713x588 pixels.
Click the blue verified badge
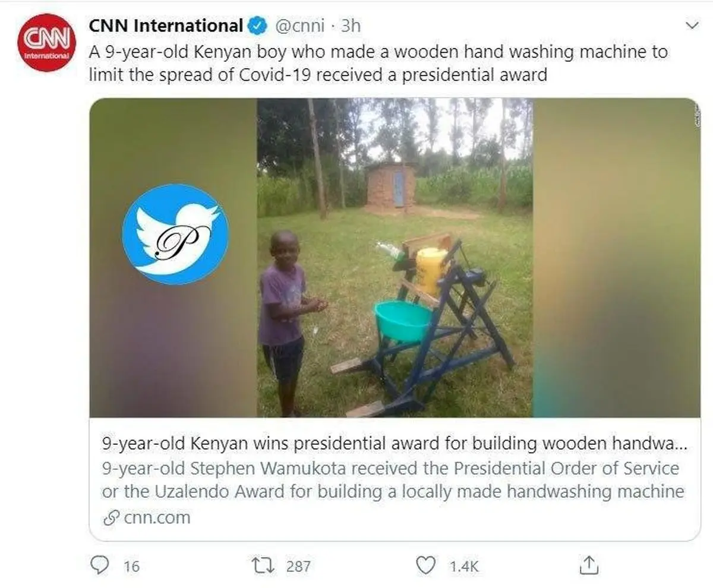257,26
